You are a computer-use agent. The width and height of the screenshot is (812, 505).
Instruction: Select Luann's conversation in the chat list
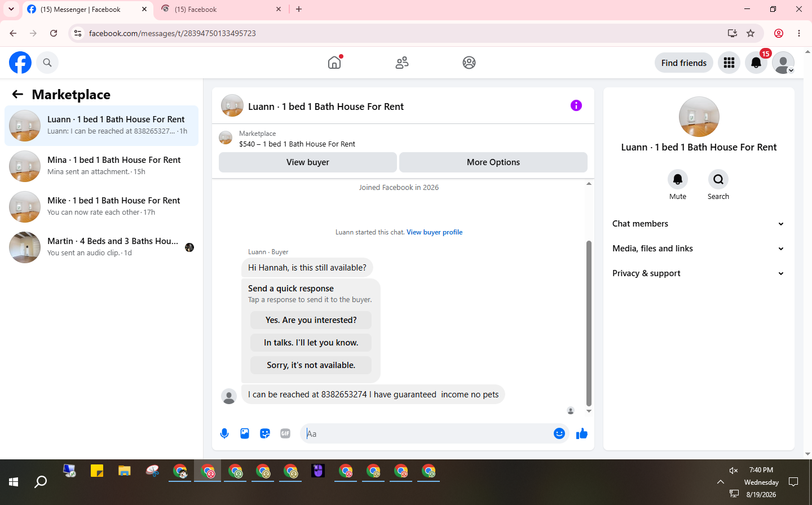101,126
